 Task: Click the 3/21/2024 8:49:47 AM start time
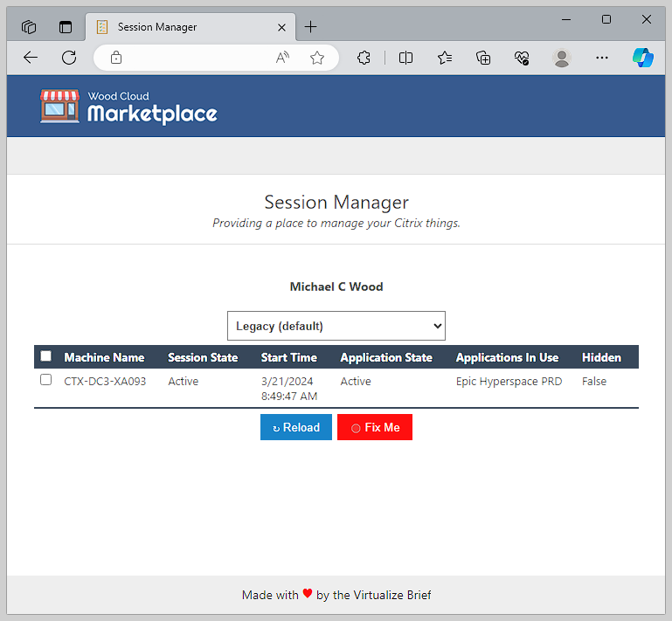[x=289, y=389]
